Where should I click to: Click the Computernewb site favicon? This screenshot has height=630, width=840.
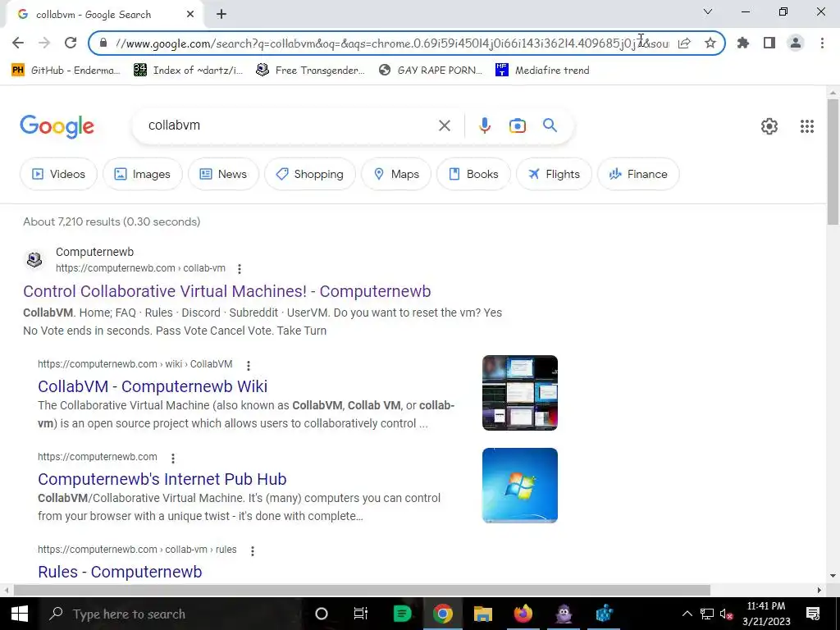(x=34, y=260)
